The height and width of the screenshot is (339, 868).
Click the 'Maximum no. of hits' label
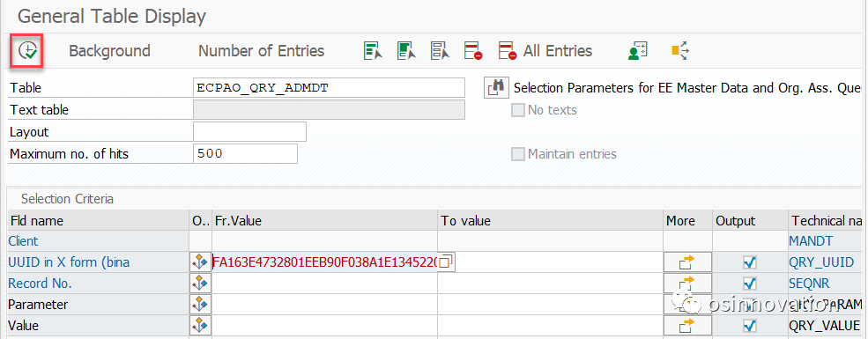pyautogui.click(x=70, y=154)
